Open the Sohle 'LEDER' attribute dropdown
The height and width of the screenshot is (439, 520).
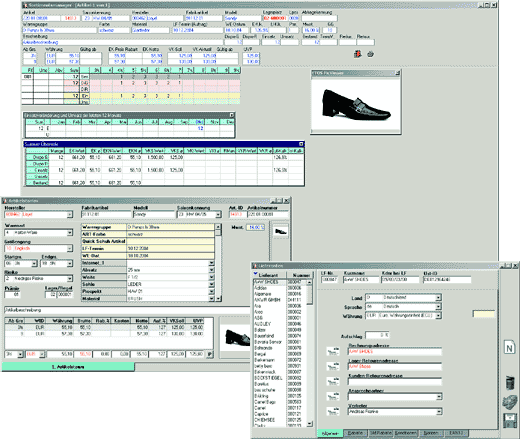click(211, 284)
